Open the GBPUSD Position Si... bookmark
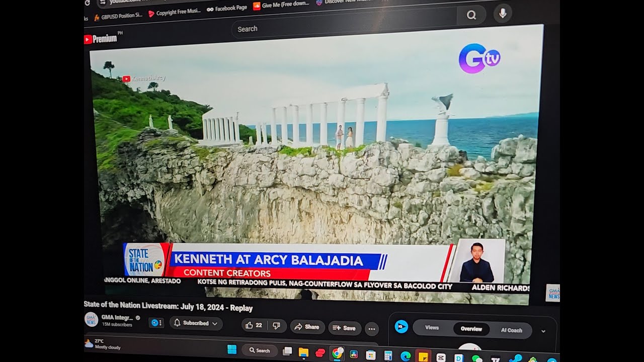 118,17
